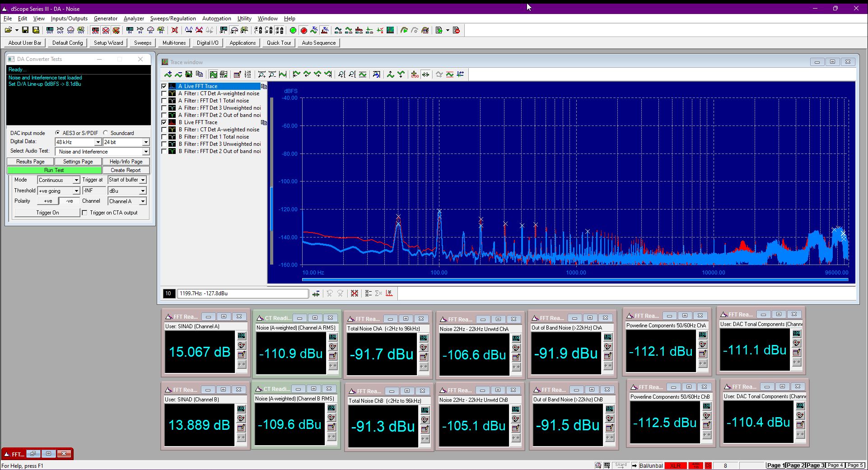Open the Select Audio Test dropdown

point(145,152)
